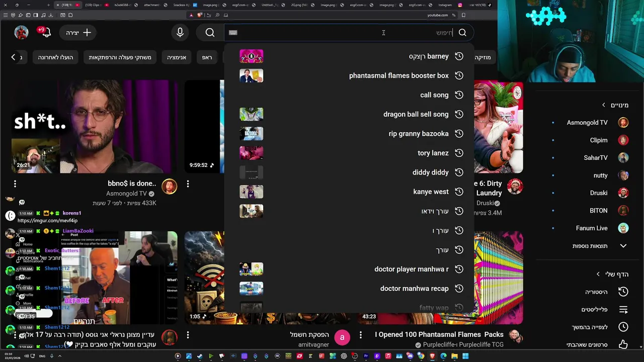Click the history clock icon beside 'doctor manhwa recap'
Image resolution: width=644 pixels, height=362 pixels.
coord(459,289)
